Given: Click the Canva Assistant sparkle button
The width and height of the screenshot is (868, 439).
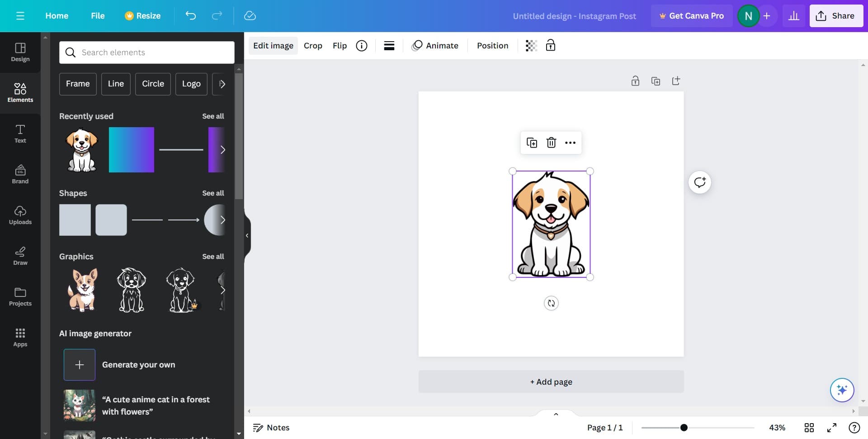Looking at the screenshot, I should (x=842, y=390).
